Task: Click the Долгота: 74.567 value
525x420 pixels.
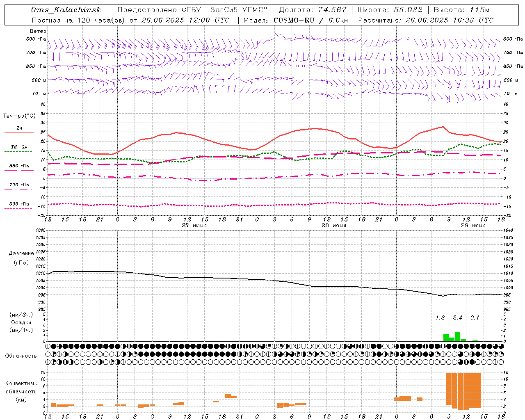Action: (313, 10)
